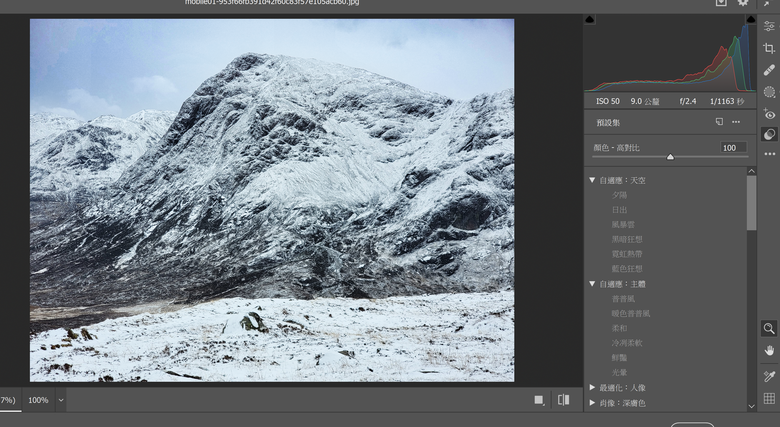This screenshot has width=780, height=427.
Task: Select the Color Sampler eyedropper tool
Action: [x=769, y=376]
